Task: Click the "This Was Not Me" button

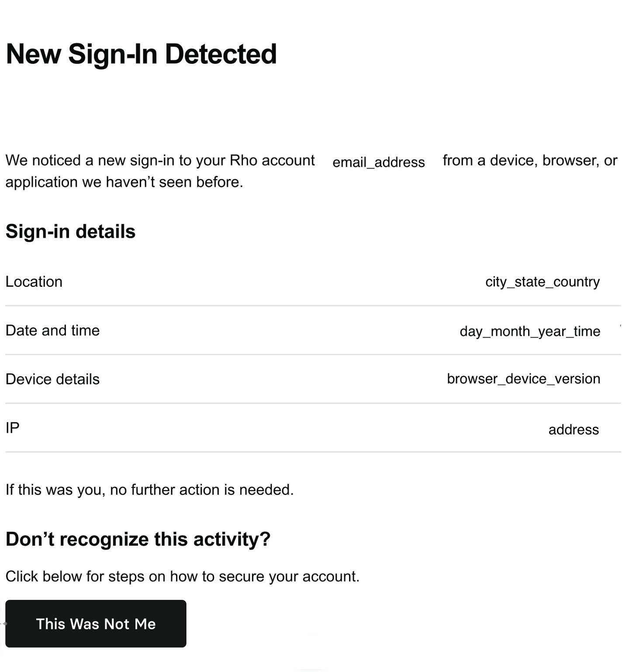Action: (x=96, y=624)
